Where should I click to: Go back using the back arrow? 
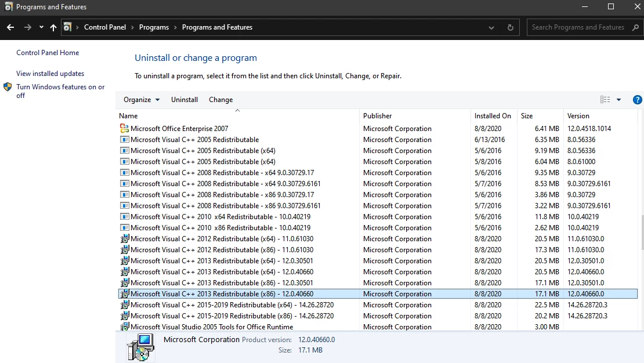[10, 27]
